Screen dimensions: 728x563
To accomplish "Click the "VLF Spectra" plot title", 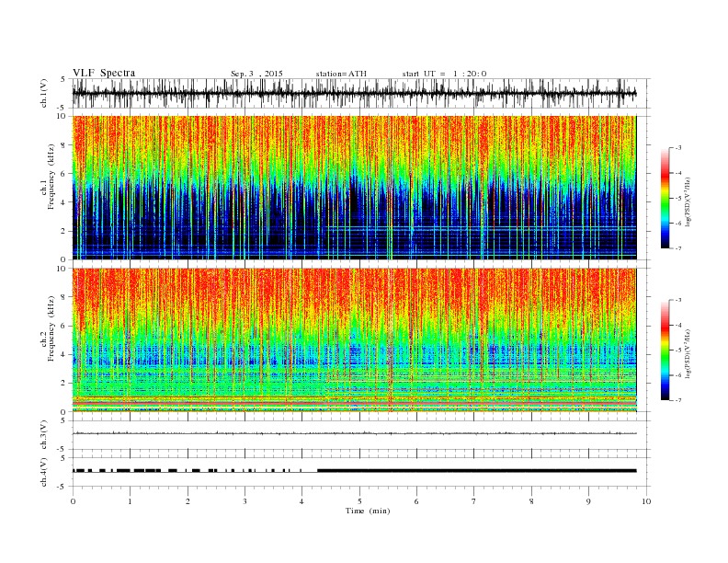I will tap(104, 73).
